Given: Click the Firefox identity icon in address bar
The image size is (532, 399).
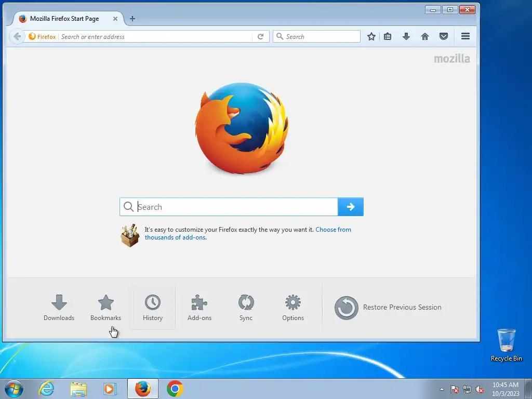Looking at the screenshot, I should (x=32, y=36).
